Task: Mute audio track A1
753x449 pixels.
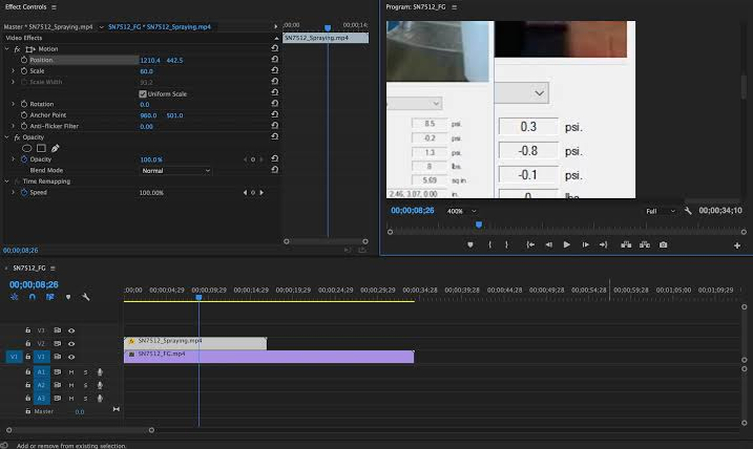Action: (71, 372)
